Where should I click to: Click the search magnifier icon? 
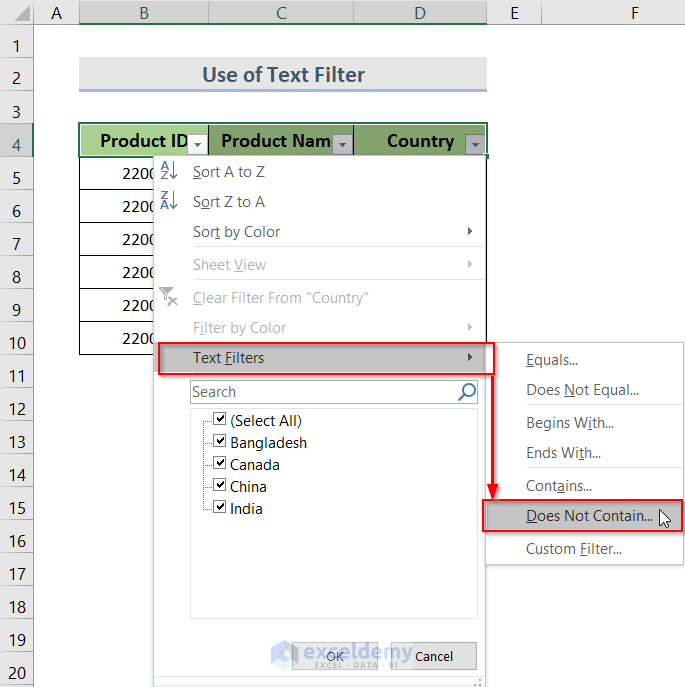coord(467,392)
